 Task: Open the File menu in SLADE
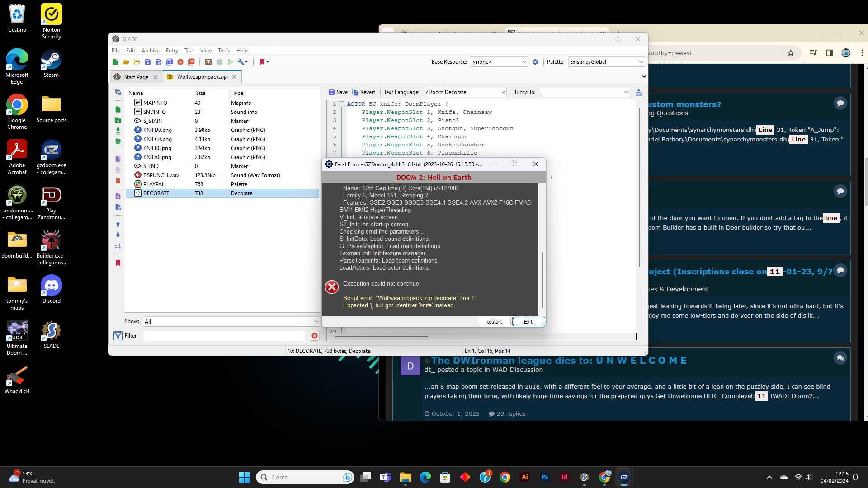116,51
